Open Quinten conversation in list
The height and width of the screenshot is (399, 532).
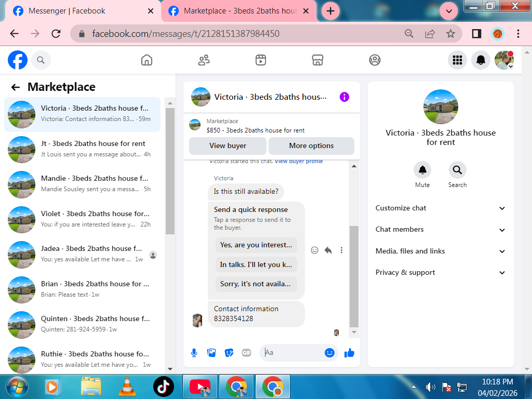pyautogui.click(x=82, y=325)
